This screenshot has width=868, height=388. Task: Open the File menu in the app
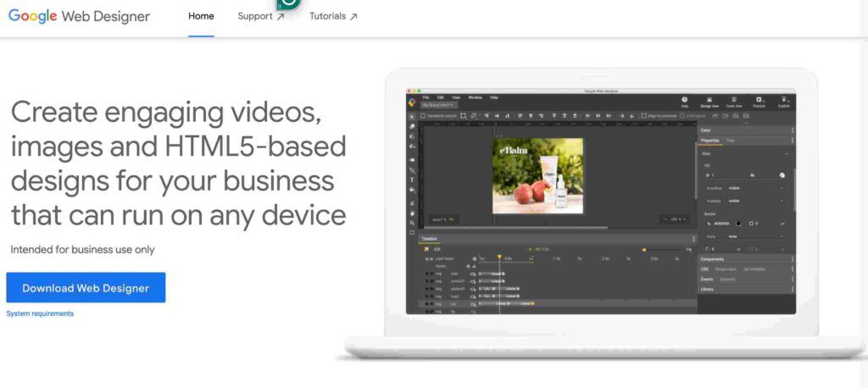pos(426,97)
